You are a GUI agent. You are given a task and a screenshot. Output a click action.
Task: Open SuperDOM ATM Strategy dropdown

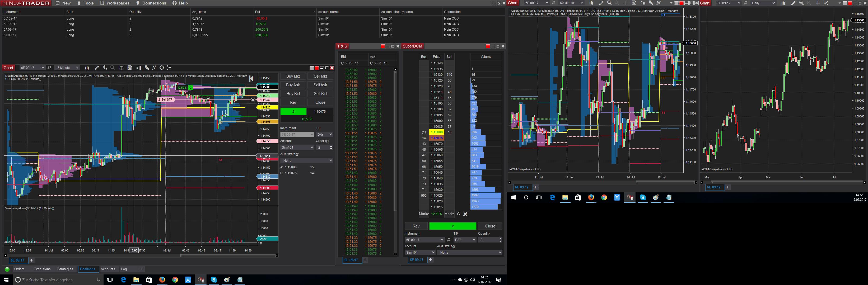tap(470, 252)
